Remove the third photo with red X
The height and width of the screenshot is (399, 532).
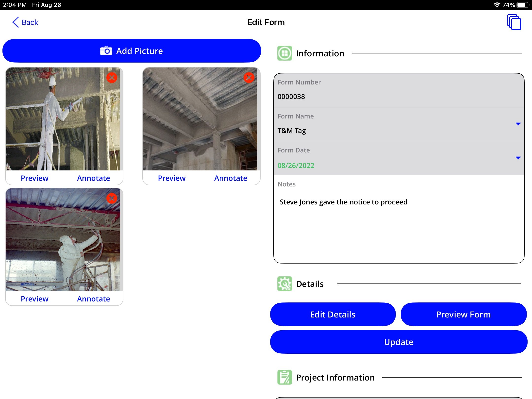coord(112,198)
